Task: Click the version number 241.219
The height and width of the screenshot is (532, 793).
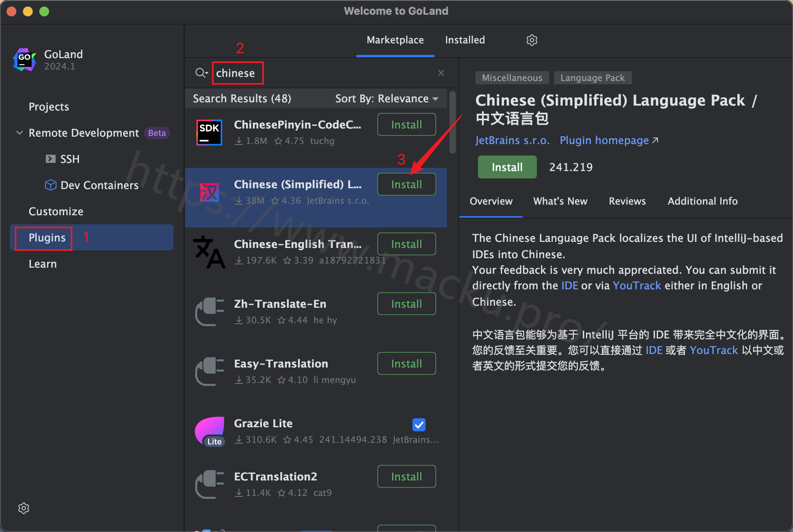Action: (x=570, y=167)
